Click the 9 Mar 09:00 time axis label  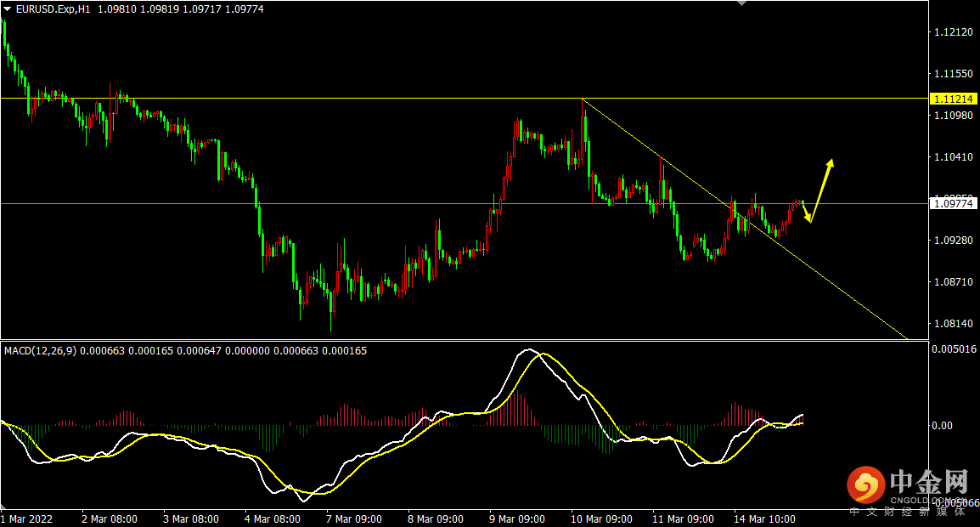(x=517, y=518)
